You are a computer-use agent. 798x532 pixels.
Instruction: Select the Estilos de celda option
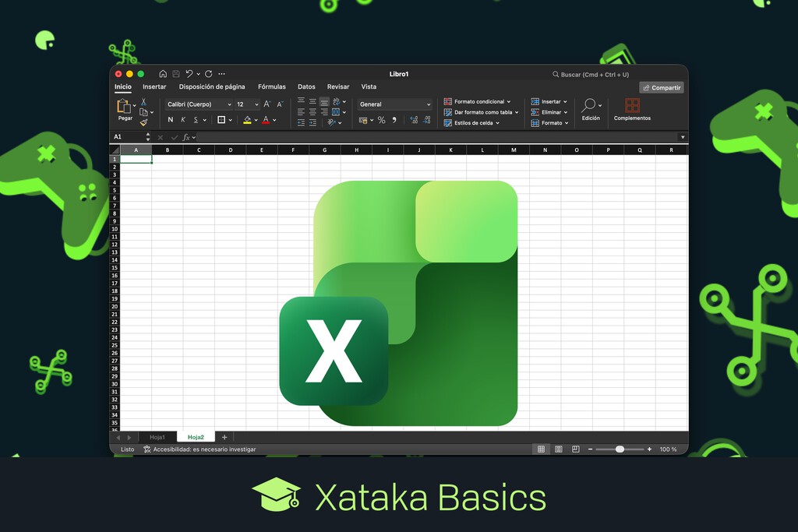[x=471, y=123]
